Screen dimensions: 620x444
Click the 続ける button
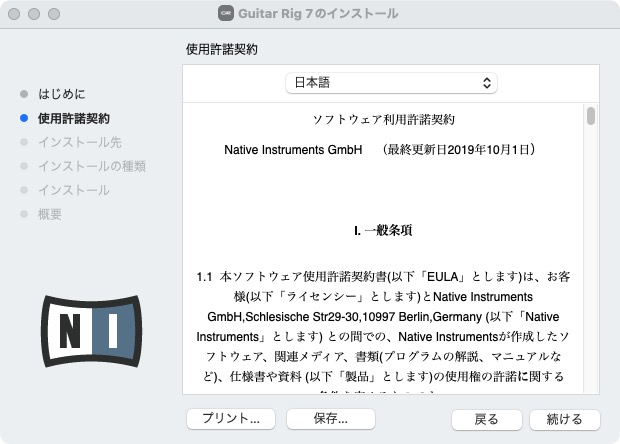565,419
